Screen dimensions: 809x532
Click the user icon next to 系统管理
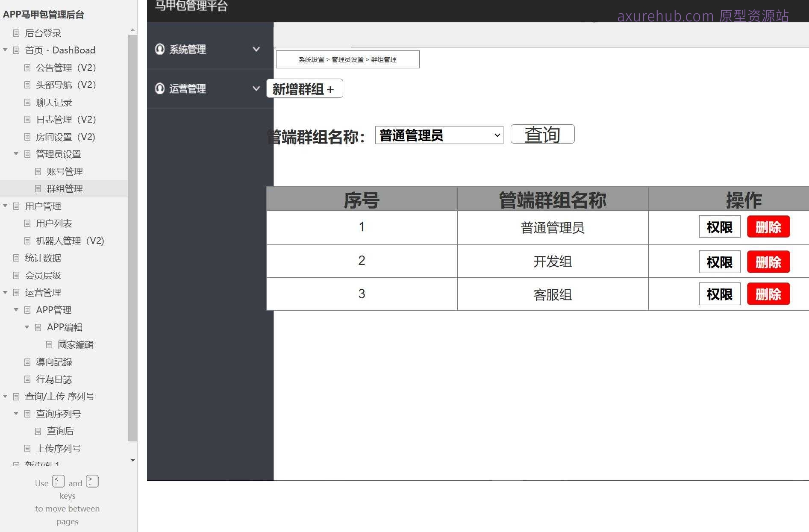160,49
